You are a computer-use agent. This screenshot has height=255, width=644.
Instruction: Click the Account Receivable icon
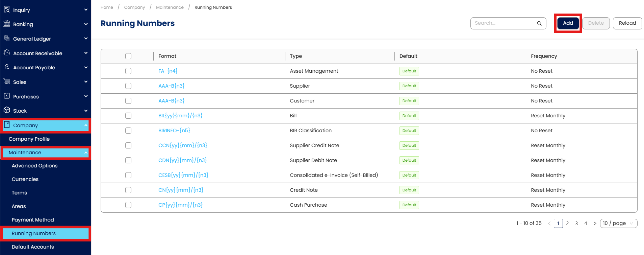click(7, 53)
